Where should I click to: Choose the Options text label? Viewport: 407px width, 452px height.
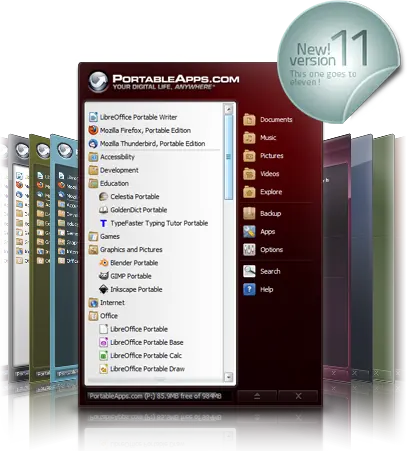(271, 250)
